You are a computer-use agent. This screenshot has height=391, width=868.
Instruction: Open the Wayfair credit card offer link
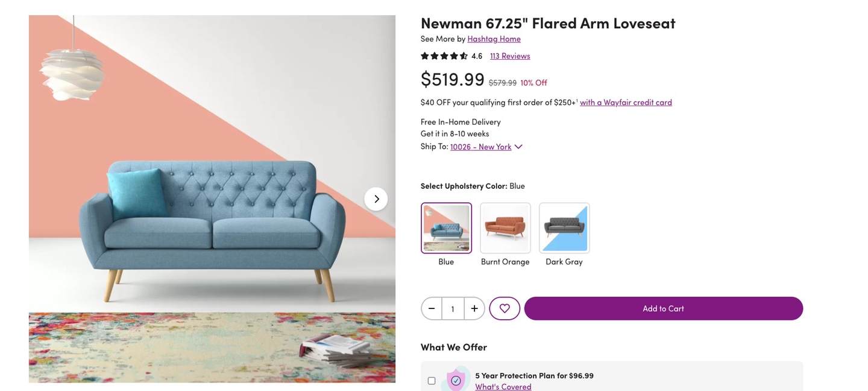click(626, 102)
